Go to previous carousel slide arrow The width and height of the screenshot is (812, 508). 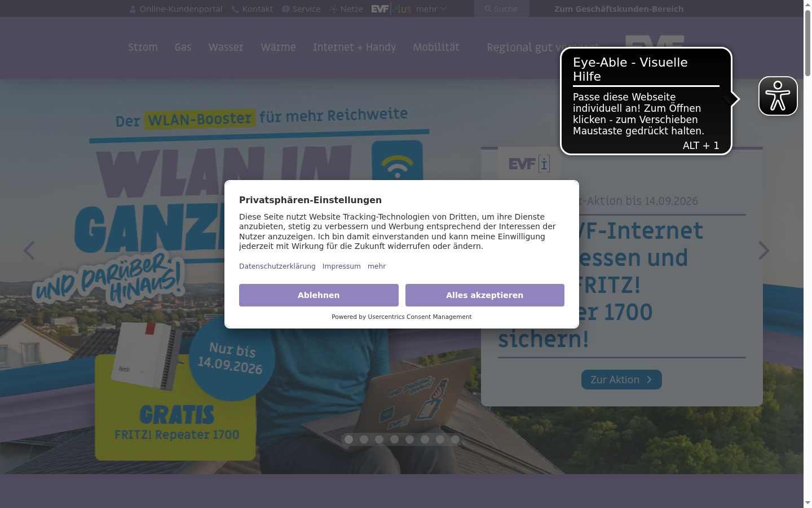tap(29, 251)
